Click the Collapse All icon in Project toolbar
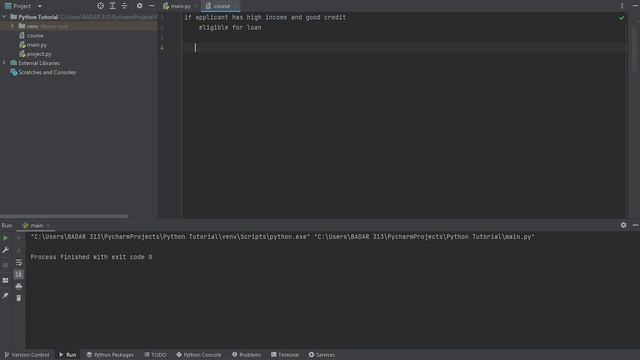The width and height of the screenshot is (640, 360). tap(124, 6)
